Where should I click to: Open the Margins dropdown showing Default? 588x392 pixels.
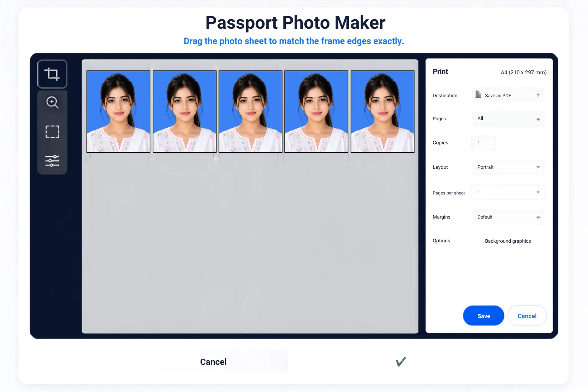pyautogui.click(x=508, y=217)
